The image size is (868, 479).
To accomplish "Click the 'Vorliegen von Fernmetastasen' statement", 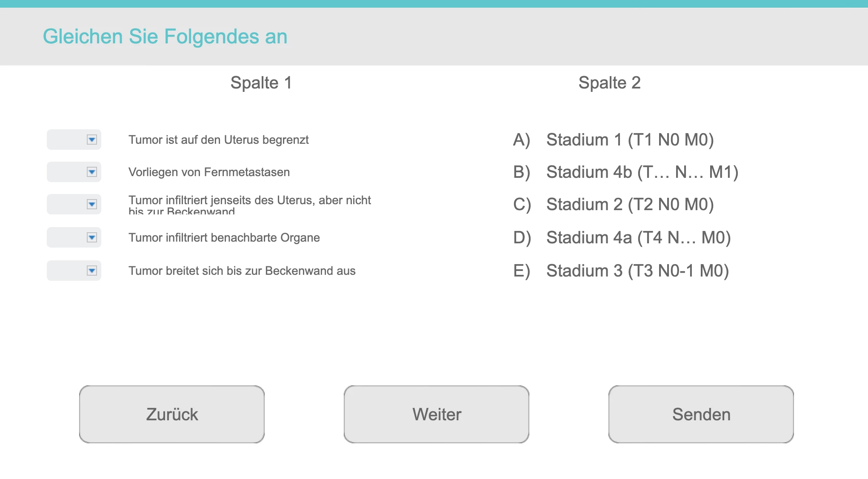I will pos(209,172).
